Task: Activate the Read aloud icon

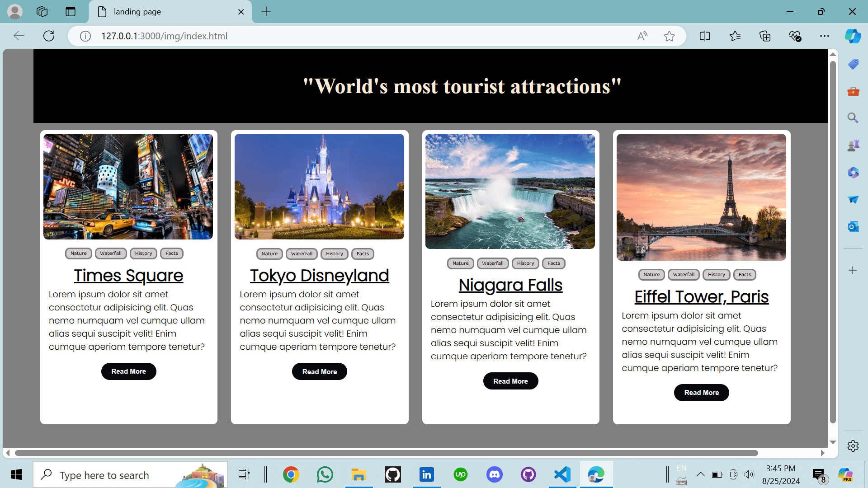Action: point(642,36)
